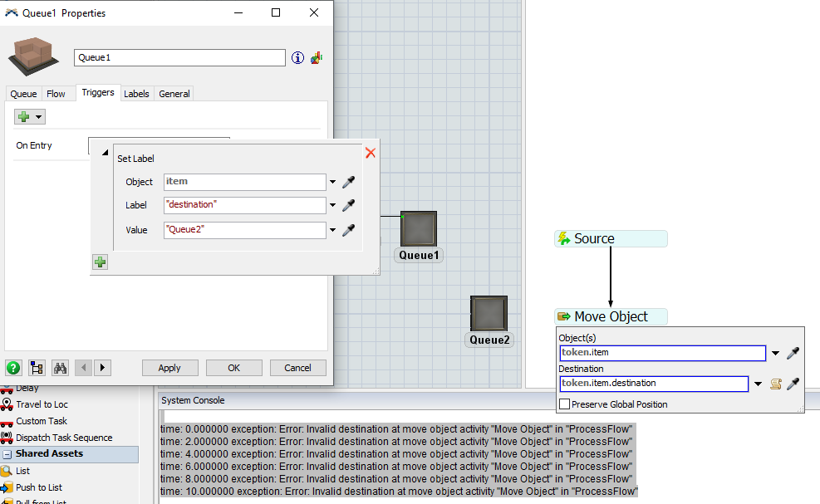Maximize the Queue1 Properties window

[x=276, y=12]
